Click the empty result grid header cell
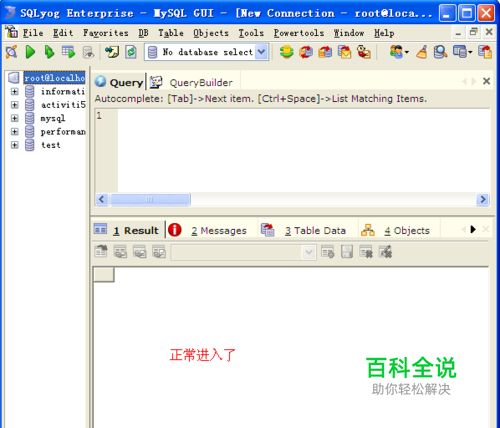This screenshot has width=500, height=428. pos(104,275)
